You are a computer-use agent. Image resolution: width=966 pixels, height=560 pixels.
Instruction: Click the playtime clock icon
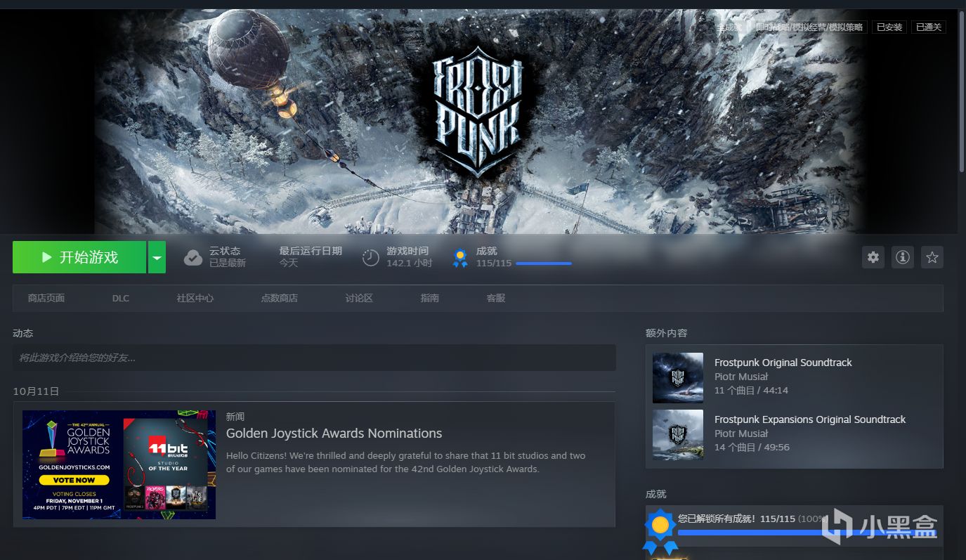point(371,258)
